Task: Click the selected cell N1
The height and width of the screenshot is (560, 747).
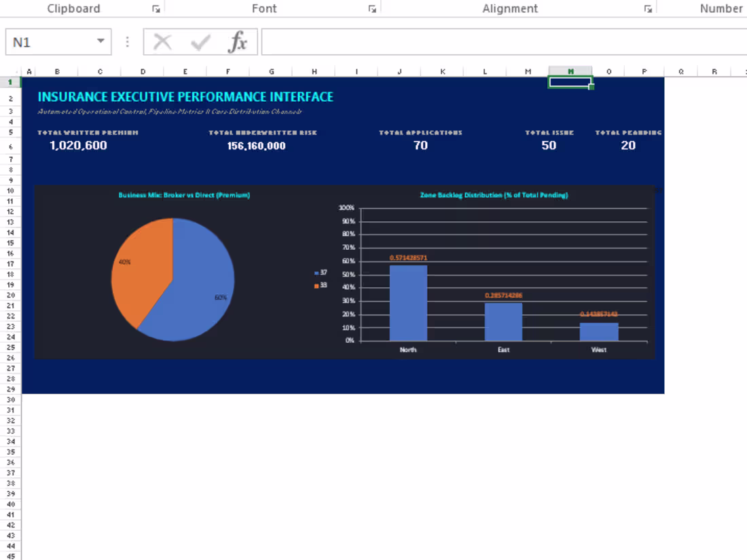Action: click(570, 82)
